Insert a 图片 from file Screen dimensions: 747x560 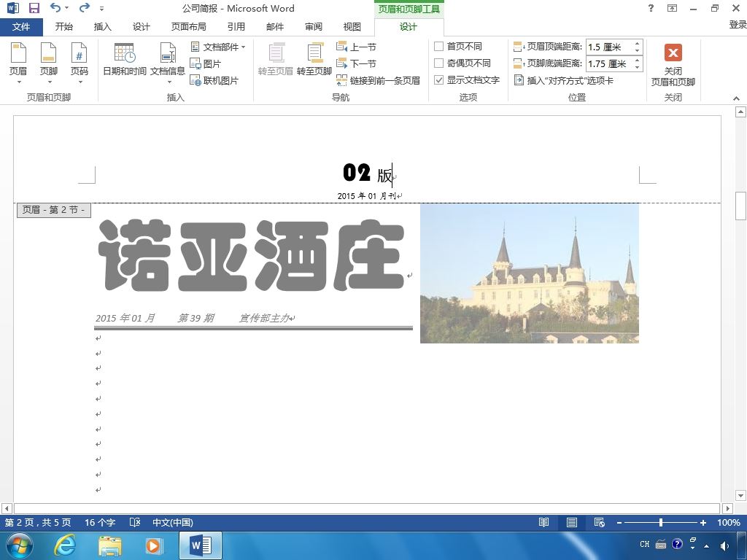point(205,63)
